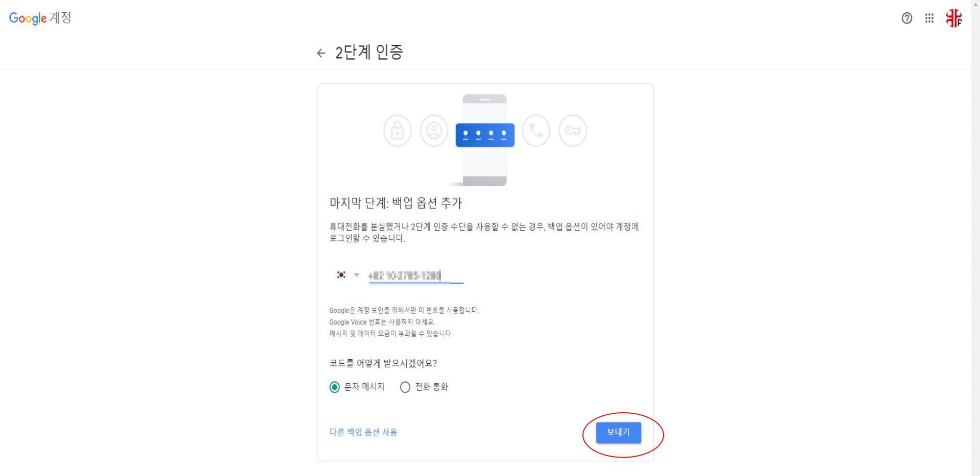Click the blue verification code illustration

485,135
